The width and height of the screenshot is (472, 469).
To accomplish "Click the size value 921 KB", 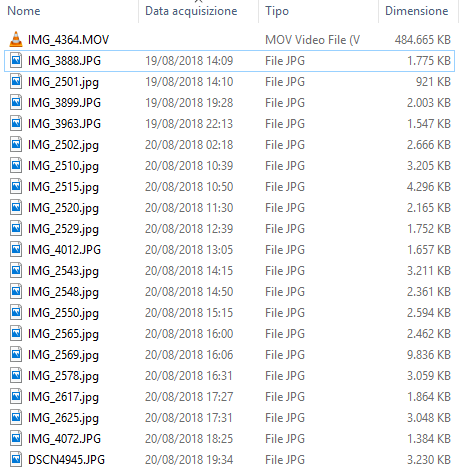I will click(x=433, y=82).
